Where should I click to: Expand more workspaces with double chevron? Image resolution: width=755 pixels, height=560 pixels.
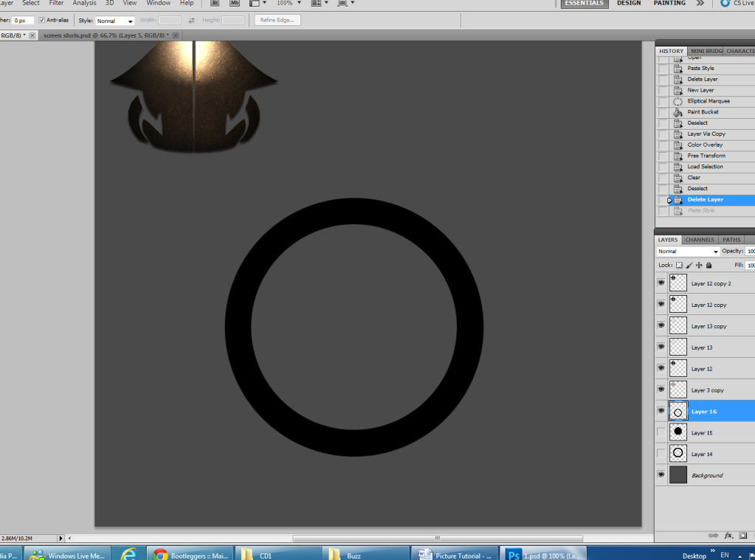point(700,3)
